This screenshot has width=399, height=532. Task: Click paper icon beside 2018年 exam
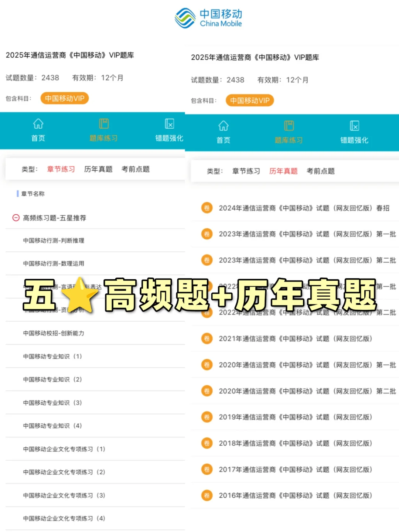pyautogui.click(x=207, y=443)
